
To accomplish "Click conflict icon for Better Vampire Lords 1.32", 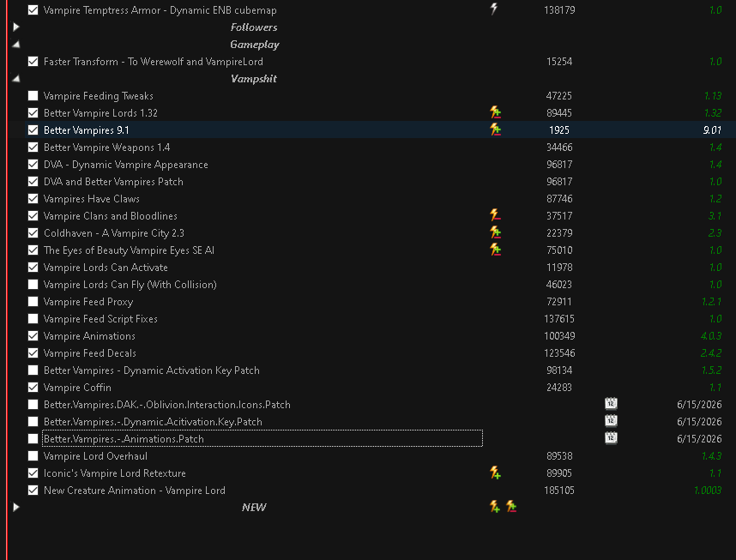I will point(495,112).
